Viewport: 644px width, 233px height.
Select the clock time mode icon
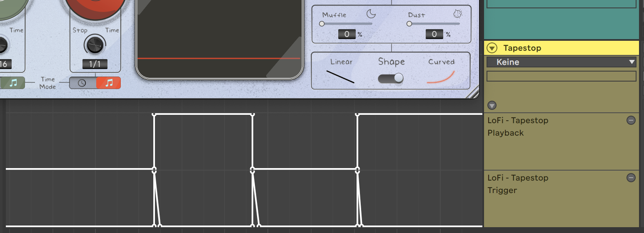(x=82, y=83)
